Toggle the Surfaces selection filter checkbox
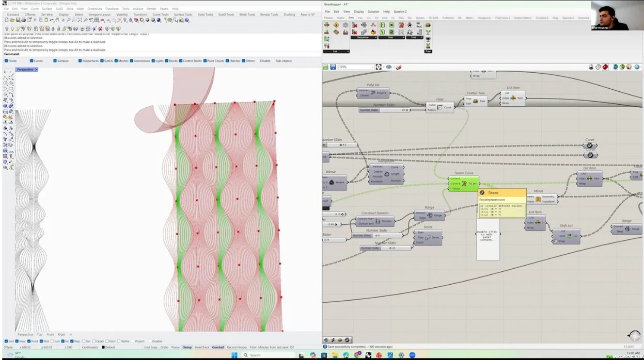The height and width of the screenshot is (360, 644). click(x=55, y=61)
